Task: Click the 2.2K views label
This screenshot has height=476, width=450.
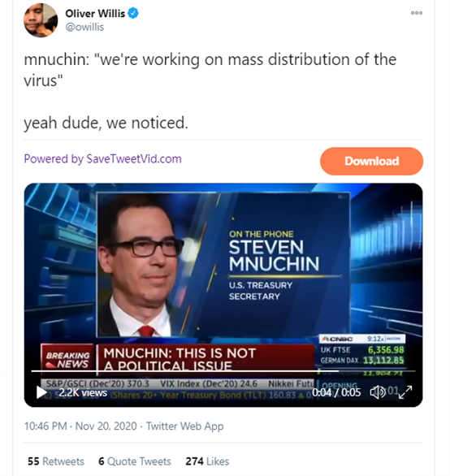Action: click(x=83, y=392)
